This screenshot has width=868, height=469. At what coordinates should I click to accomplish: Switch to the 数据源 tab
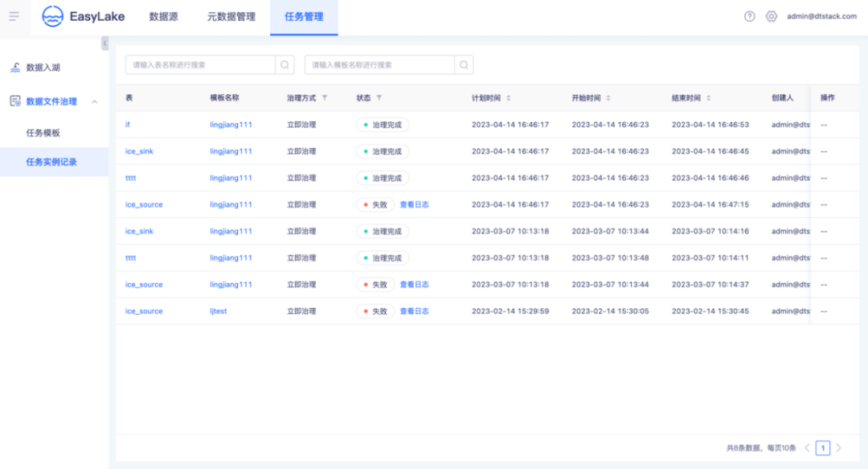click(x=164, y=17)
